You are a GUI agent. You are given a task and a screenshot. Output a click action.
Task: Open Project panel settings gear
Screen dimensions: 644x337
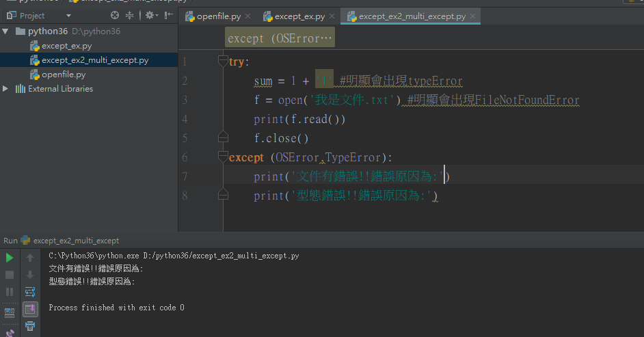[x=151, y=16]
